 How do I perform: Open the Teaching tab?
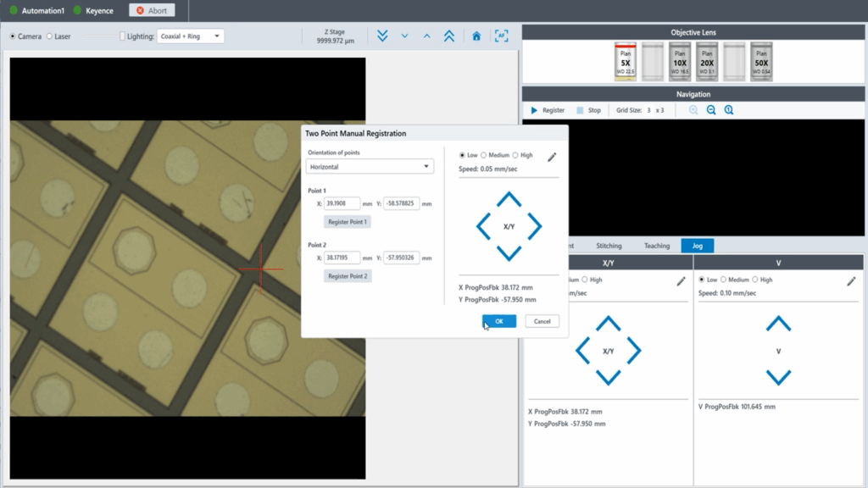tap(656, 246)
